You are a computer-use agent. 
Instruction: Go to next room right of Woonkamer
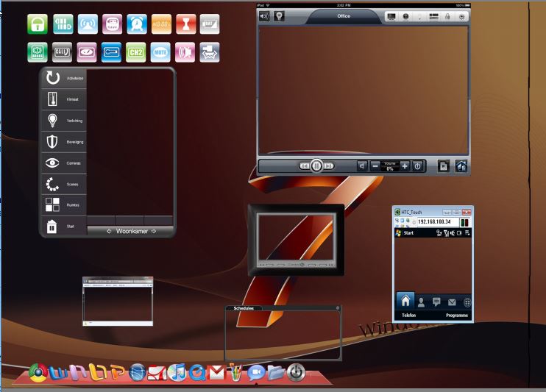(x=154, y=231)
